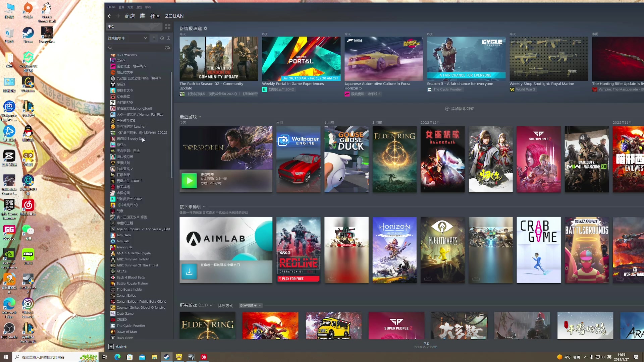Open Task View on the taskbar
The width and height of the screenshot is (644, 362).
click(105, 357)
